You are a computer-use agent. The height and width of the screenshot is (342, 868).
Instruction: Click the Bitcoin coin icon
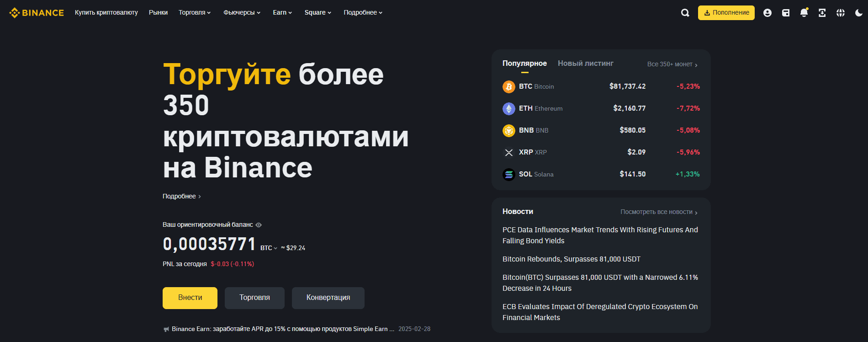click(509, 86)
